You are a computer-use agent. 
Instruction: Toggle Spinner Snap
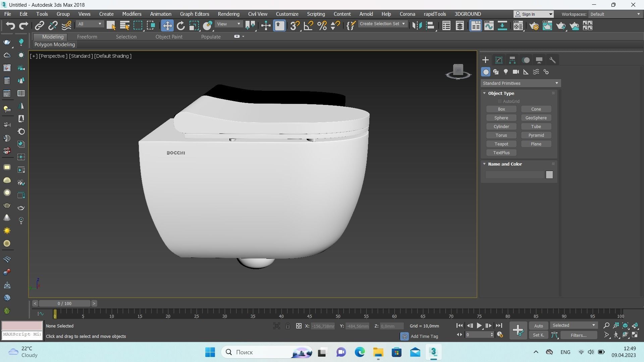pyautogui.click(x=335, y=26)
